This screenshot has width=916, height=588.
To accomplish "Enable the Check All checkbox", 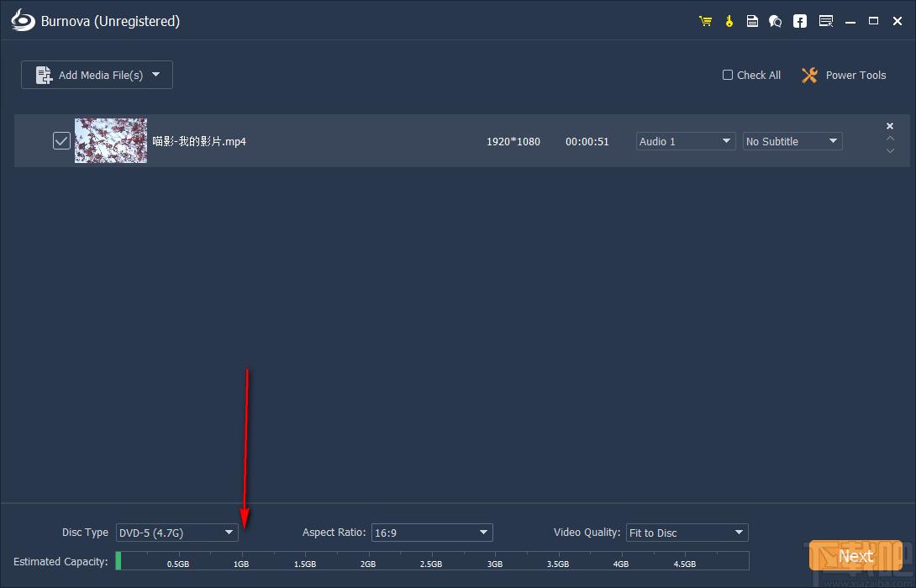I will 727,75.
